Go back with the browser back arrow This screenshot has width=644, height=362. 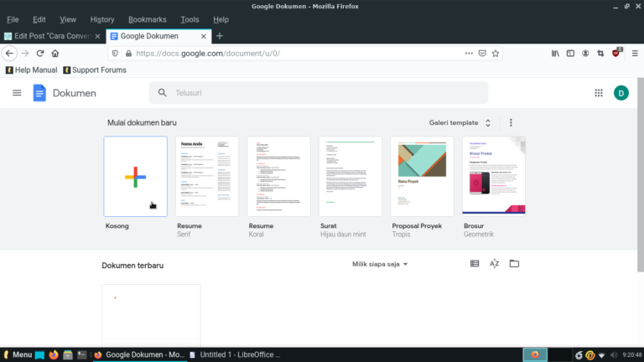[9, 54]
